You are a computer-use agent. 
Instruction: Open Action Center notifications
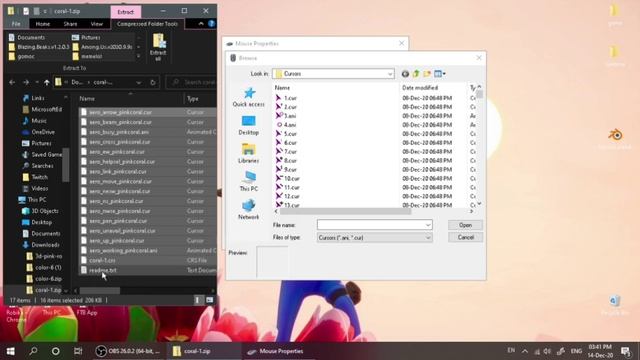(x=625, y=351)
